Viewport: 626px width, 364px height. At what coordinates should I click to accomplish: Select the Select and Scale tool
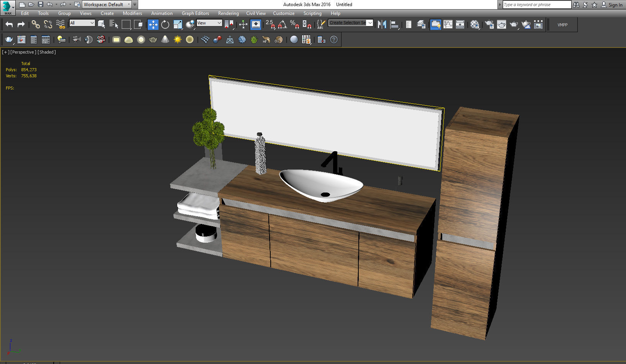pyautogui.click(x=178, y=24)
